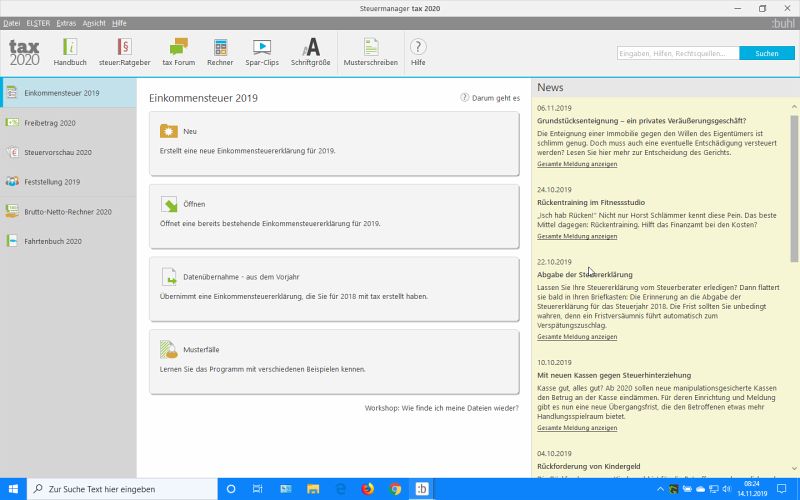The image size is (800, 500).
Task: Click Öffnen to open existing return
Action: tap(334, 212)
